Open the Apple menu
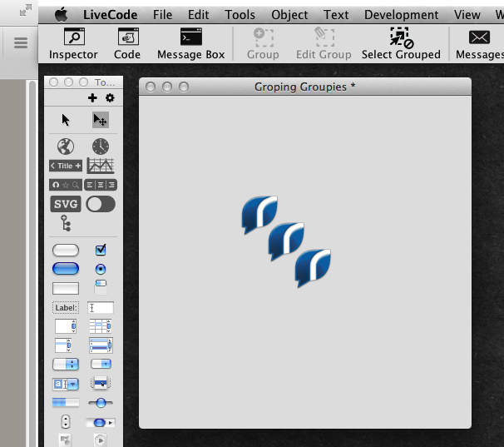The image size is (504, 447). coord(61,15)
